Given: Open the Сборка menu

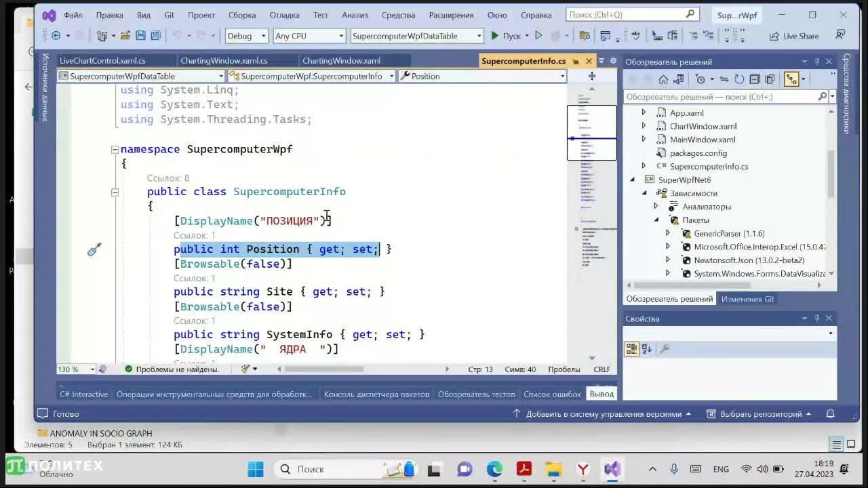Looking at the screenshot, I should click(x=242, y=15).
